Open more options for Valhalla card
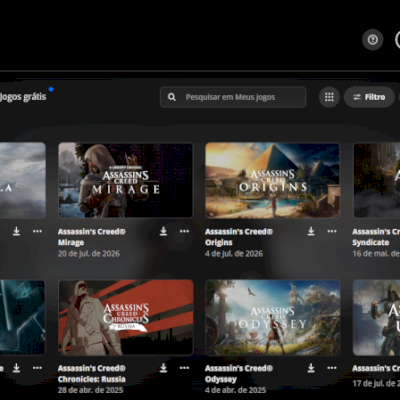The image size is (400, 400). pos(37,231)
